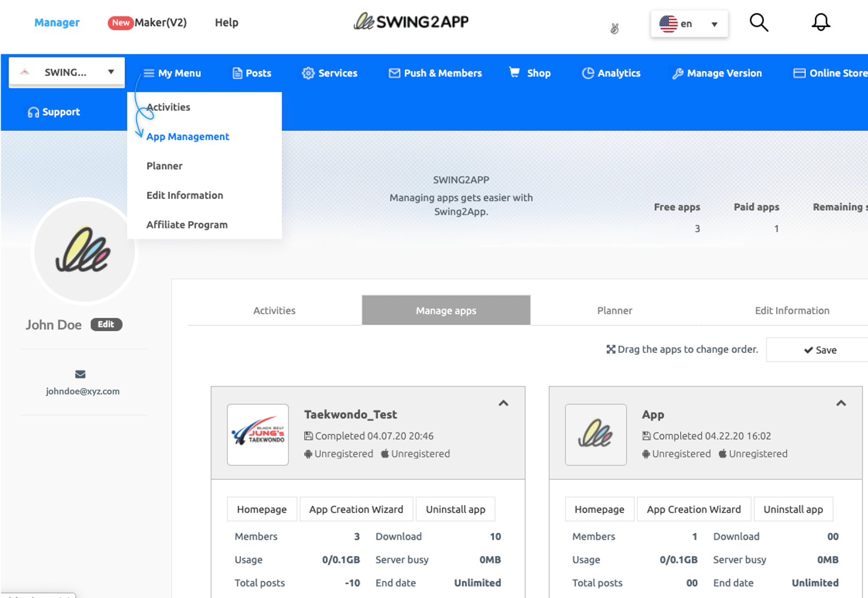Click the Taekwondo_Test app title
The image size is (868, 598).
pyautogui.click(x=350, y=414)
